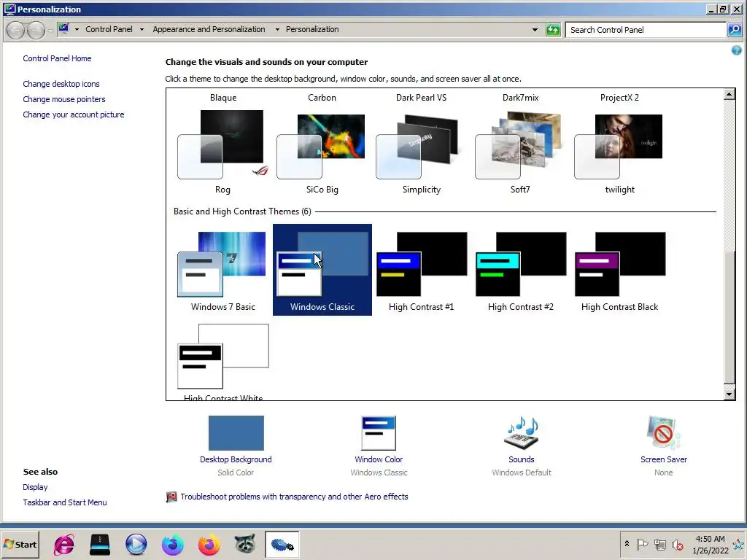Click the Forward navigation button

36,30
